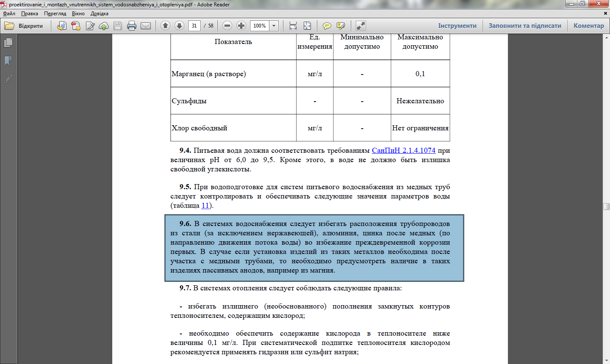Screen dimensions: 610x364
Task: Click the Print document icon
Action: tap(132, 26)
